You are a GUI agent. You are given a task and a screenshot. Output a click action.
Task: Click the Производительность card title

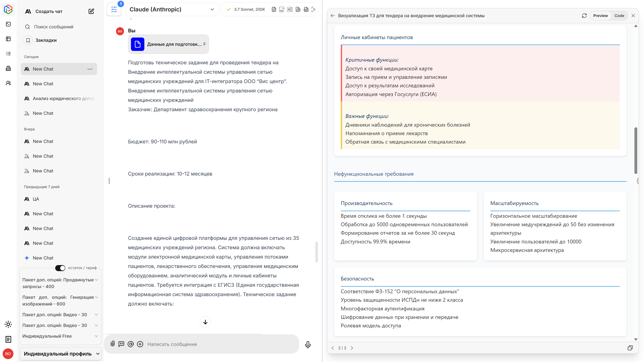366,203
